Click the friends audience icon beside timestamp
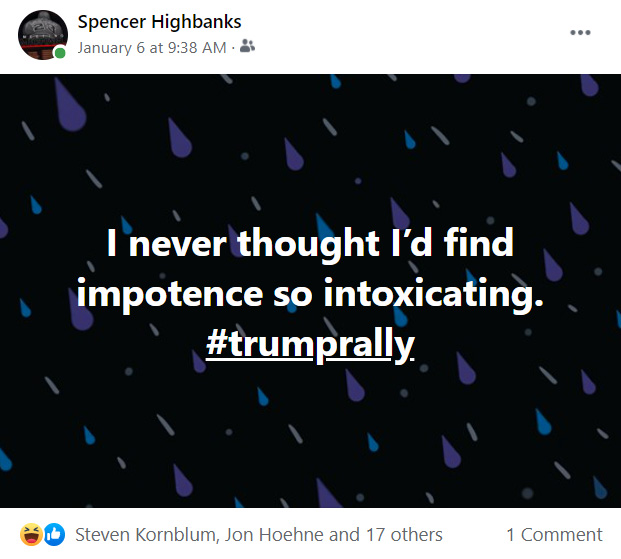This screenshot has width=621, height=559. tap(248, 46)
